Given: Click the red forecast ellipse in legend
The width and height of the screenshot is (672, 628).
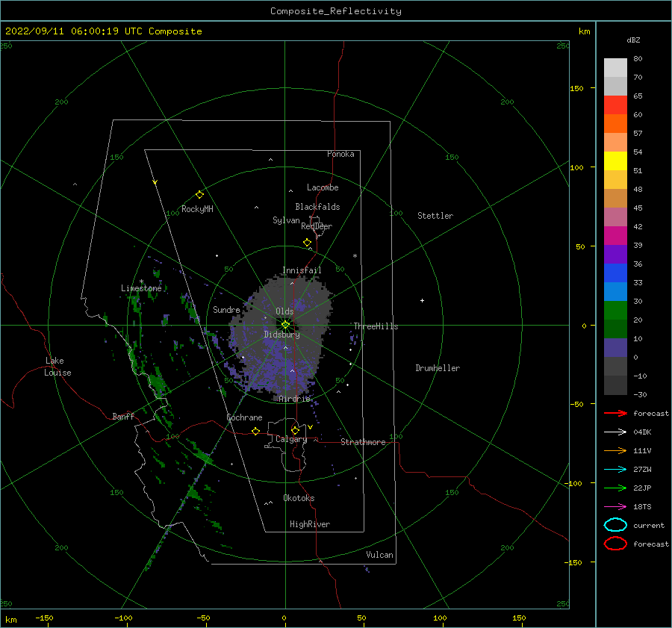Looking at the screenshot, I should (x=615, y=544).
